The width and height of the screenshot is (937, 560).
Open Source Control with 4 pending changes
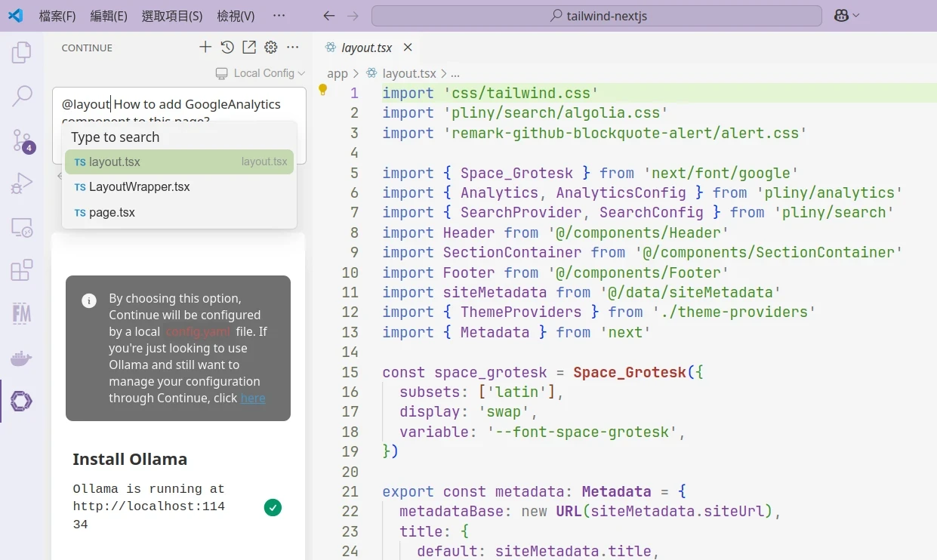tap(22, 140)
